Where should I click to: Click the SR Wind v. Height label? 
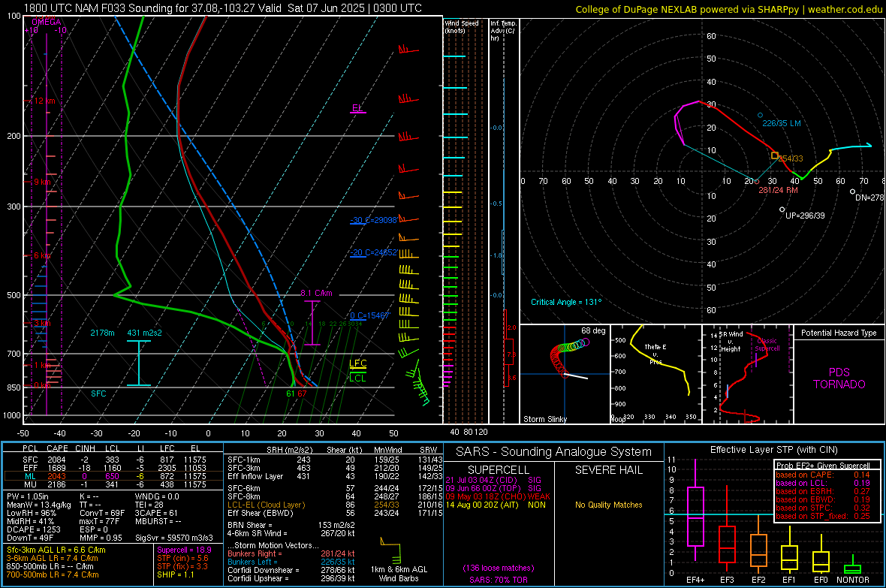point(731,342)
